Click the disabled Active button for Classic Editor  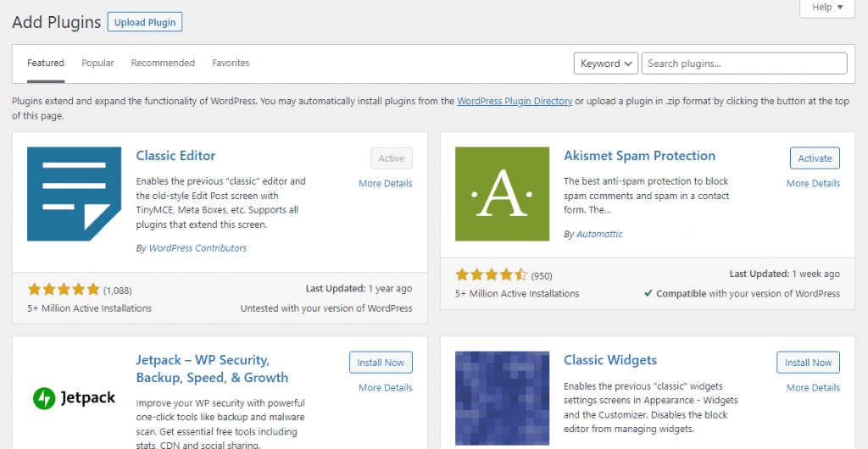392,158
